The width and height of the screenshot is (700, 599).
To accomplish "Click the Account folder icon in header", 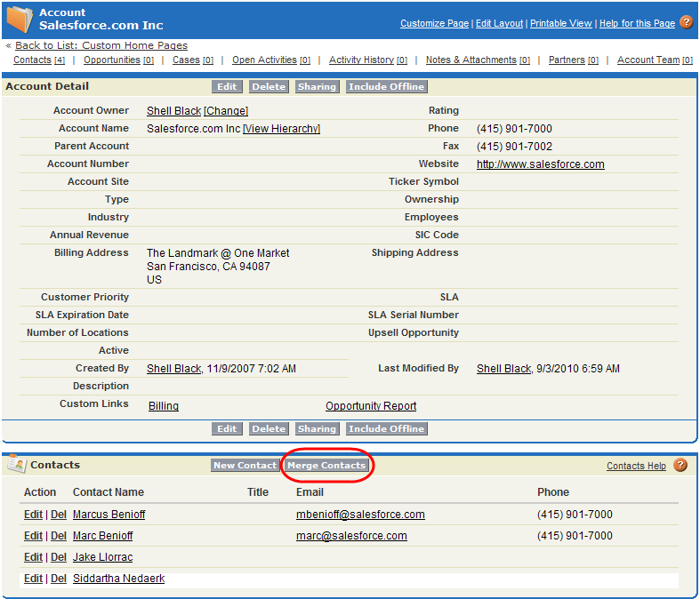I will [20, 19].
